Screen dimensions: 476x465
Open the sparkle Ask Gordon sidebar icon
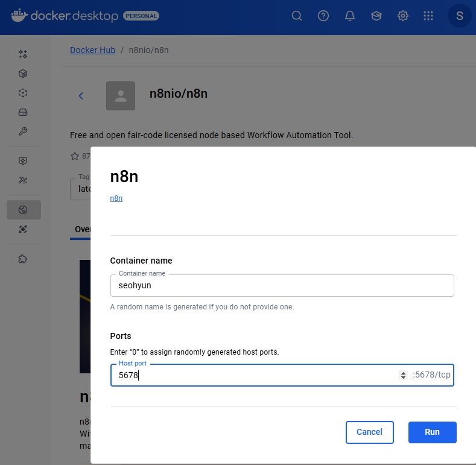pyautogui.click(x=23, y=54)
